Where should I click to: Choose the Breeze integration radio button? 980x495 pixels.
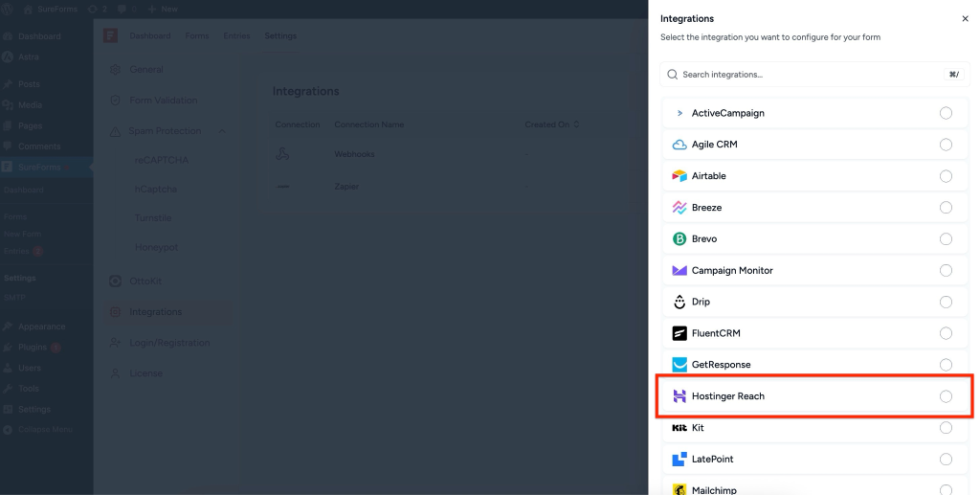(946, 208)
